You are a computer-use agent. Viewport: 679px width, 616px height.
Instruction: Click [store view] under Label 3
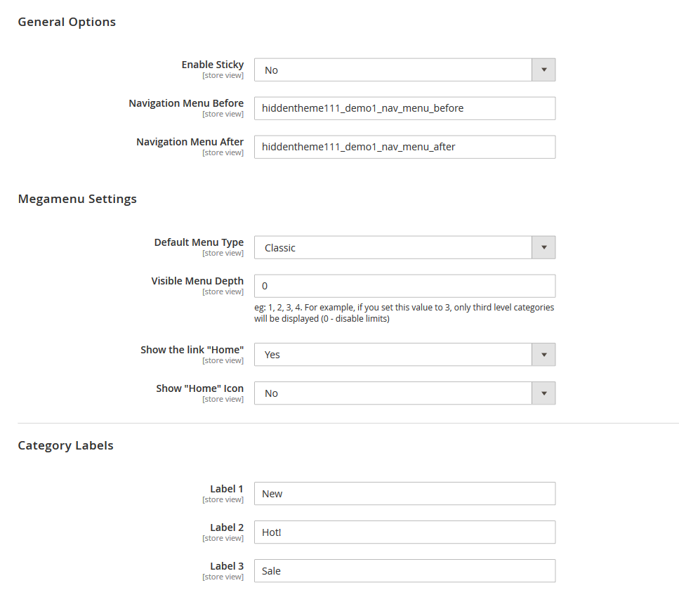click(x=223, y=577)
